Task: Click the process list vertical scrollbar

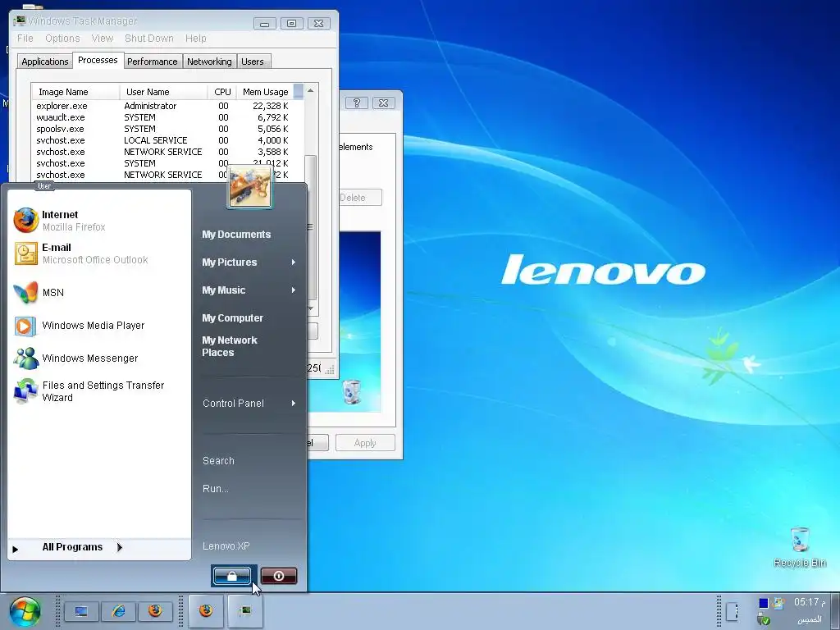Action: 311,227
